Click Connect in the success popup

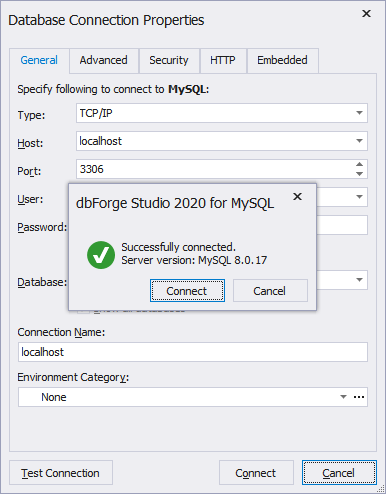(187, 291)
